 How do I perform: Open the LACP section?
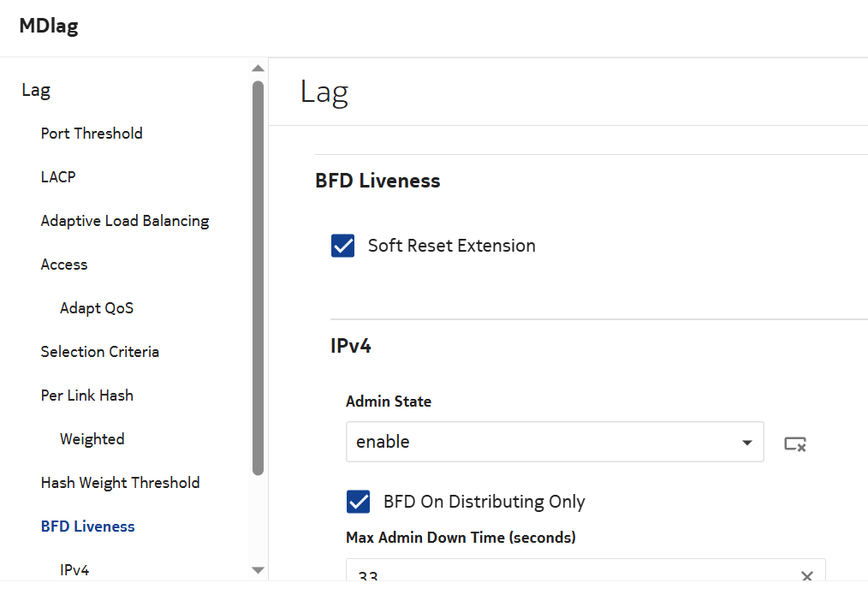tap(58, 177)
